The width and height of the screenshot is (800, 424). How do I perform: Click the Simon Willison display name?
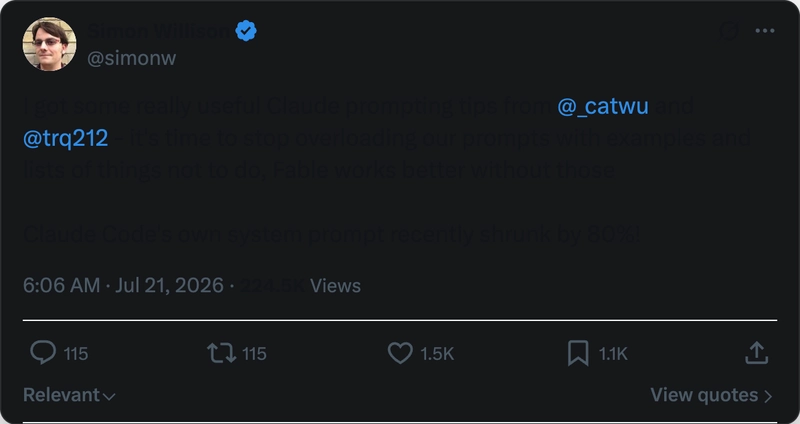[x=160, y=31]
